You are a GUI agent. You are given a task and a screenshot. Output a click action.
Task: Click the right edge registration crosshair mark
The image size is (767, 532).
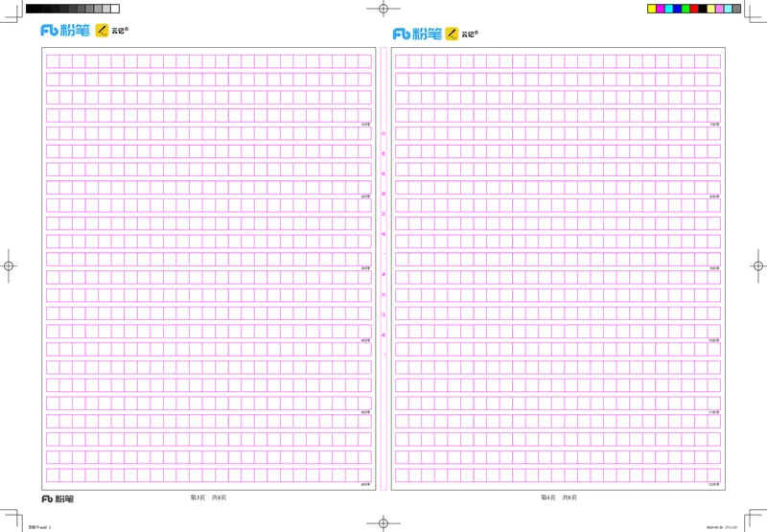pyautogui.click(x=758, y=266)
